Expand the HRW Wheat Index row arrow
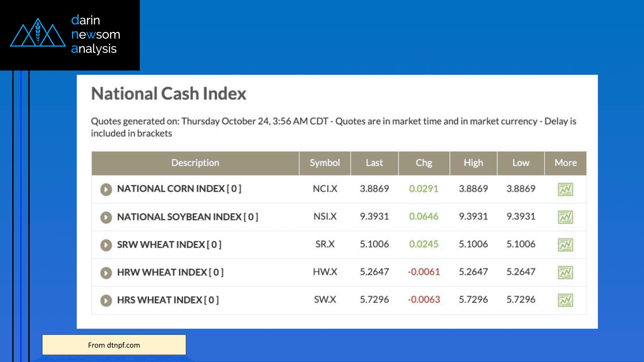Screen dimensions: 644x362 [x=106, y=272]
